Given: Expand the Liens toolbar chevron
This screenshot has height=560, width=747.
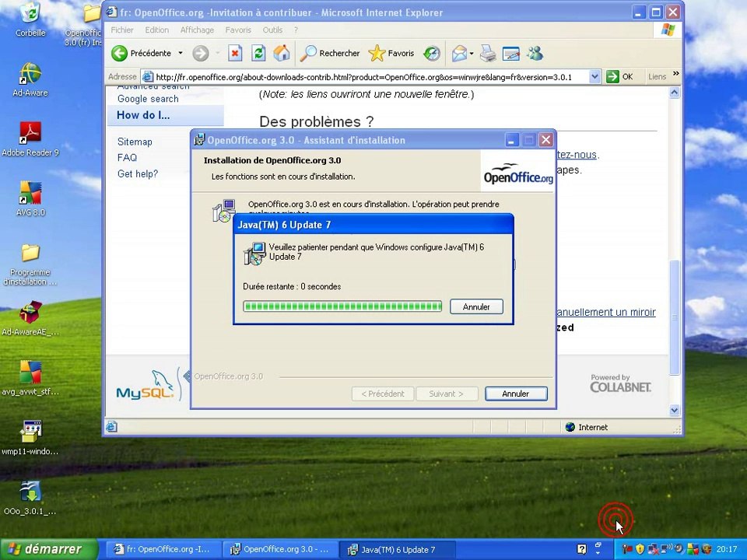Looking at the screenshot, I should 675,75.
